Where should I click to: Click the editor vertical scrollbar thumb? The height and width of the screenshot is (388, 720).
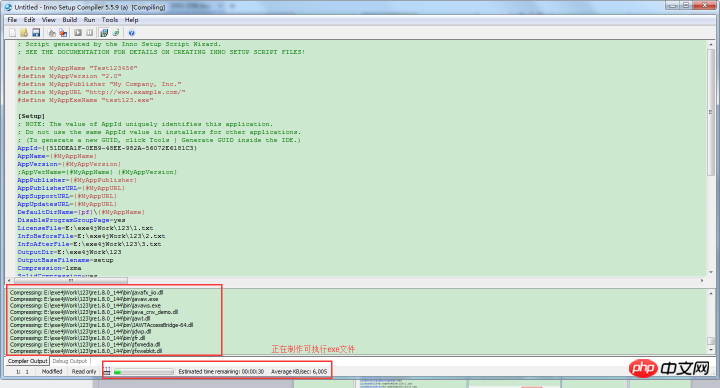coord(711,112)
